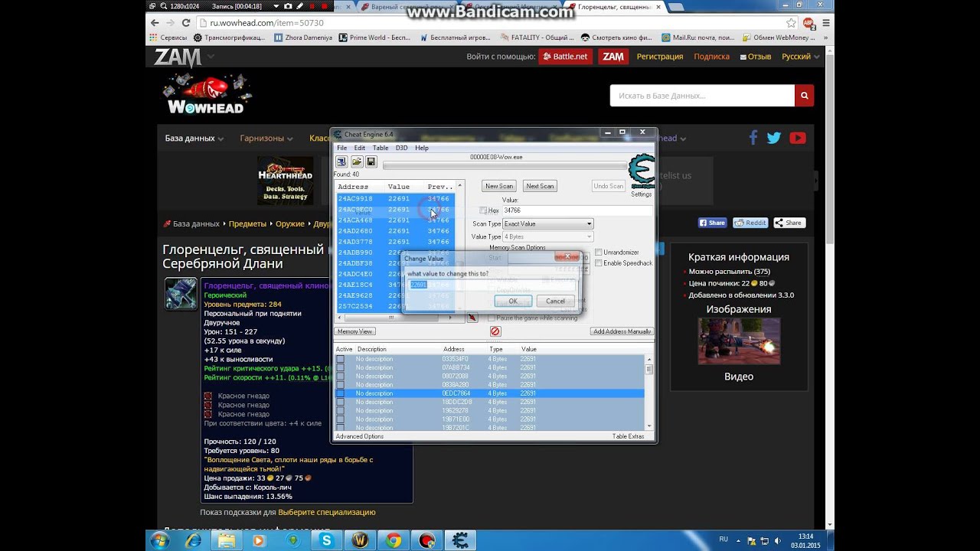Open Chrome menu hamburger icon
The height and width of the screenshot is (551, 980).
tap(826, 23)
